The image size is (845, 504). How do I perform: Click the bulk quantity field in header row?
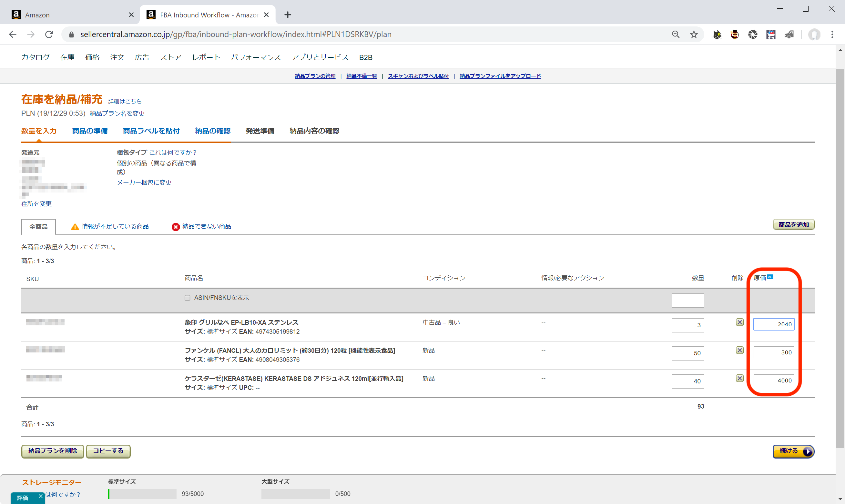click(x=687, y=300)
